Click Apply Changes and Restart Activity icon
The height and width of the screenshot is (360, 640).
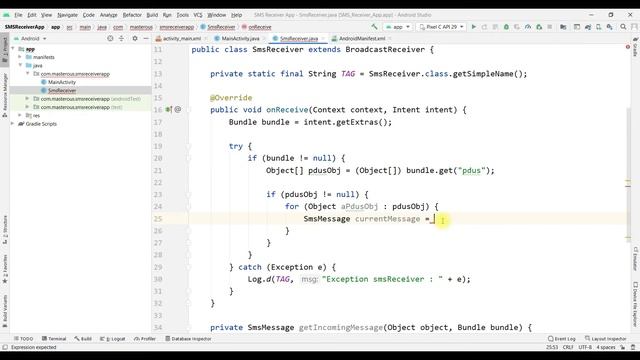coord(484,27)
